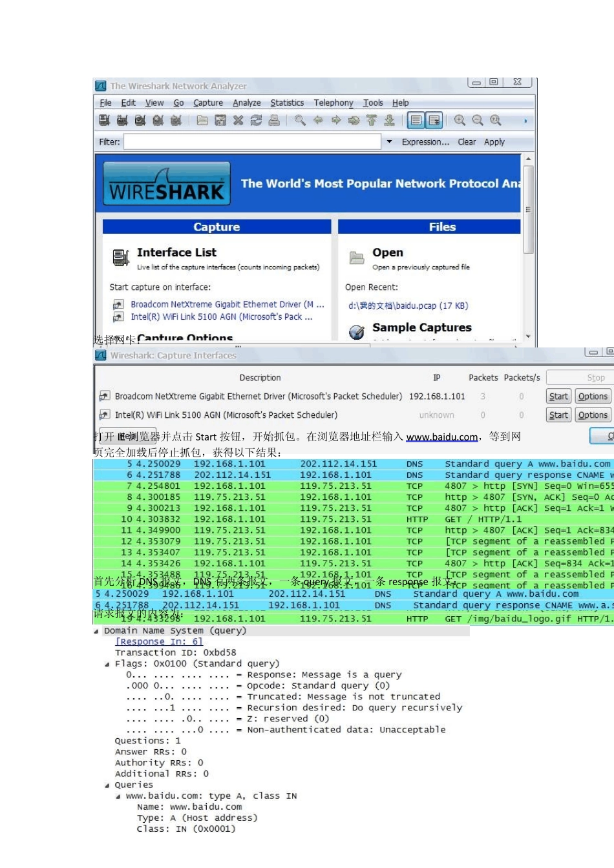
Task: Select Transaction ID: 0xbd58 line
Action: (x=176, y=653)
